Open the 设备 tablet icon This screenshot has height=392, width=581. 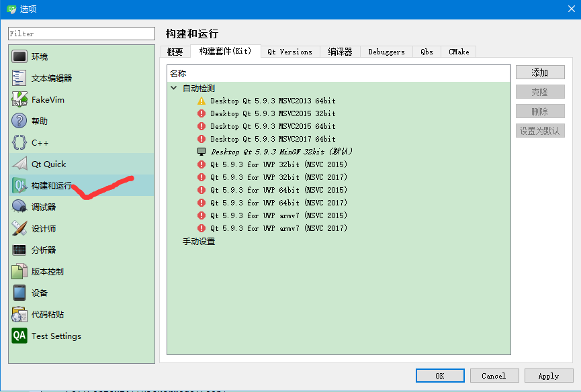[x=19, y=293]
